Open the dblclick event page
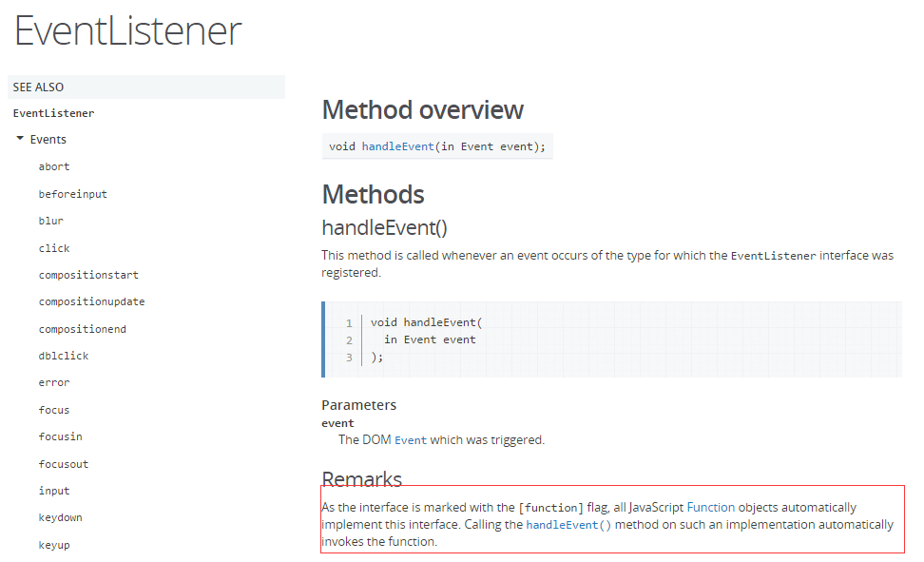The width and height of the screenshot is (924, 562). (x=64, y=356)
